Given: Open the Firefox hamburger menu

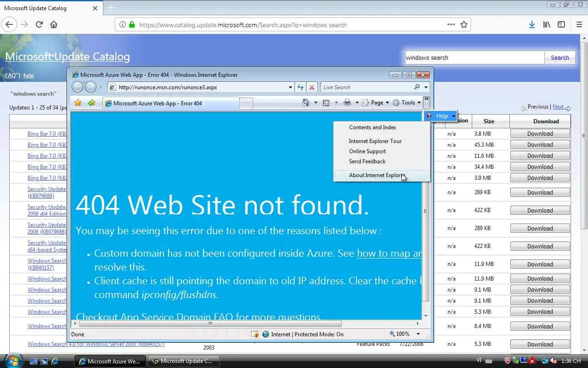Looking at the screenshot, I should click(x=579, y=25).
